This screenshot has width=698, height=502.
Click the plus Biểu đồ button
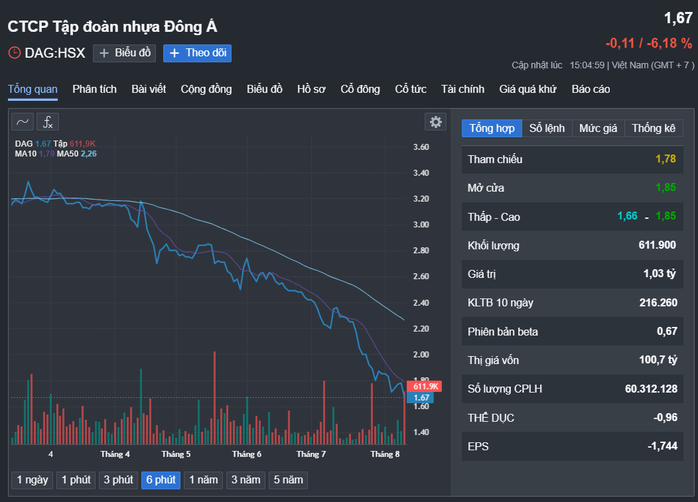(125, 53)
